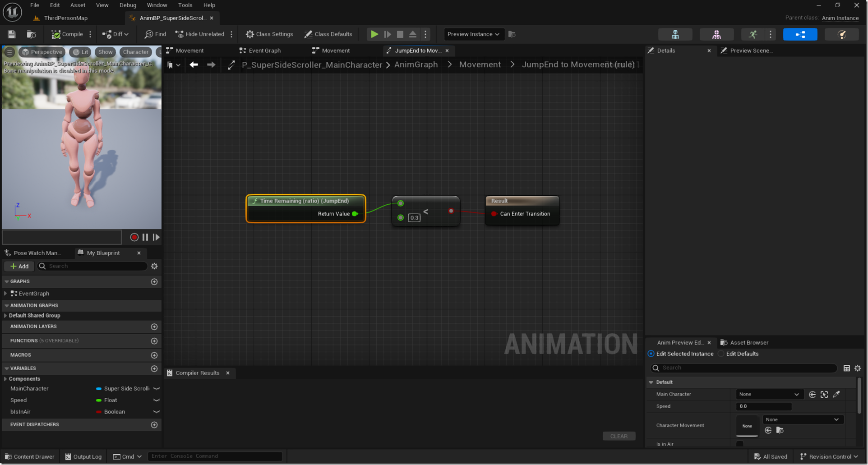Add a new function
The image size is (868, 465).
point(154,341)
